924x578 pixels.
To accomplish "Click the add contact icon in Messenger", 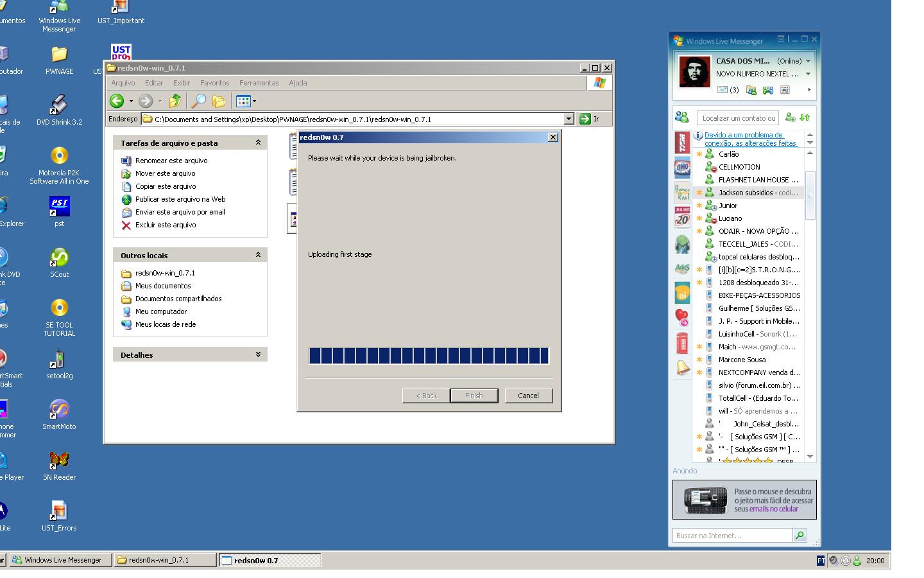I will click(x=790, y=118).
